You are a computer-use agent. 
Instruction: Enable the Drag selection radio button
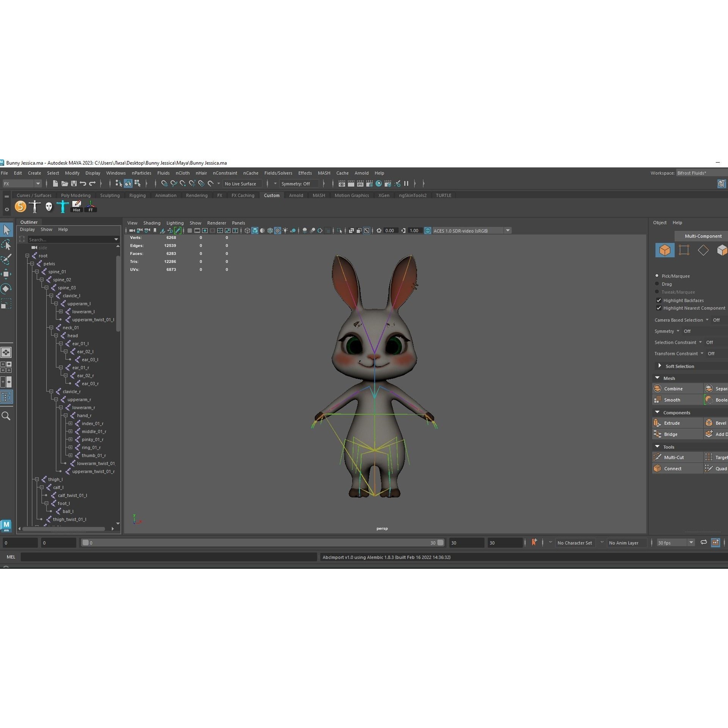[x=657, y=284]
